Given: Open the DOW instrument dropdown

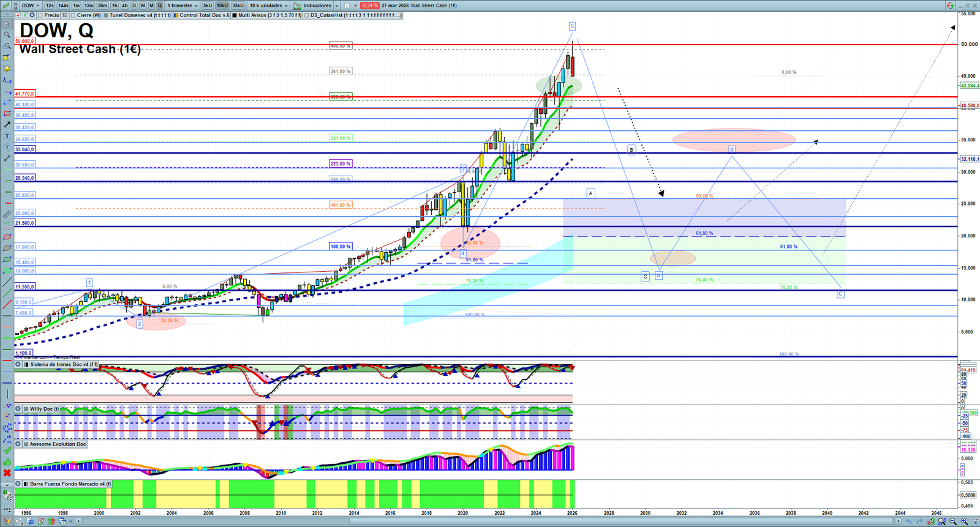Looking at the screenshot, I should (x=31, y=6).
